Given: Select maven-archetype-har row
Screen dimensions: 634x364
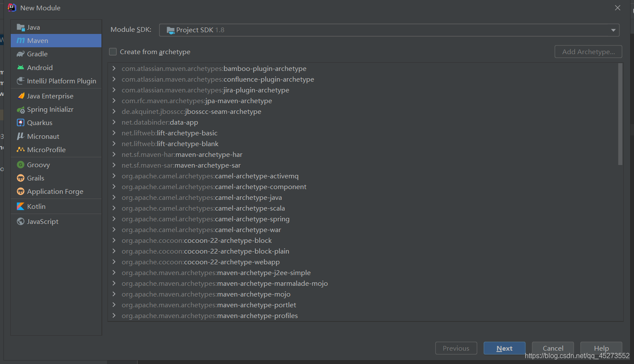Looking at the screenshot, I should (362, 154).
